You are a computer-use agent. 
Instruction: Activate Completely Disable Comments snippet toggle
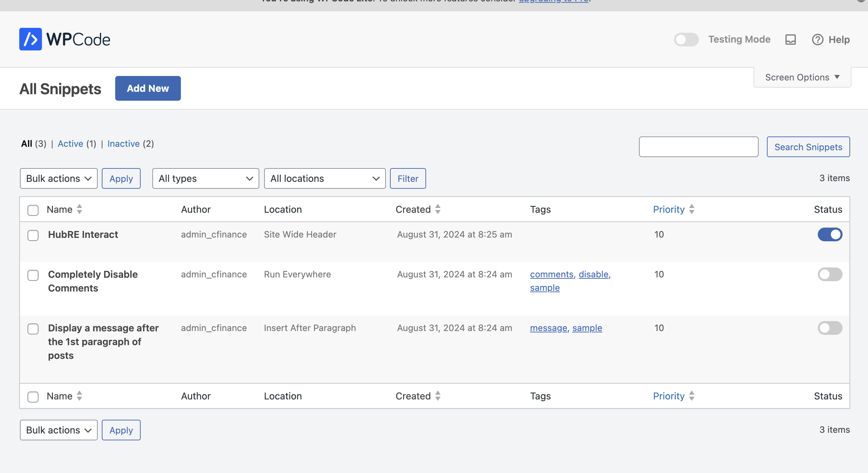(830, 274)
